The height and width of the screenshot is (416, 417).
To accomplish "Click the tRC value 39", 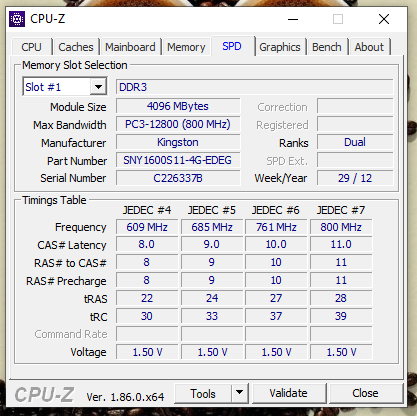I will click(x=341, y=316).
